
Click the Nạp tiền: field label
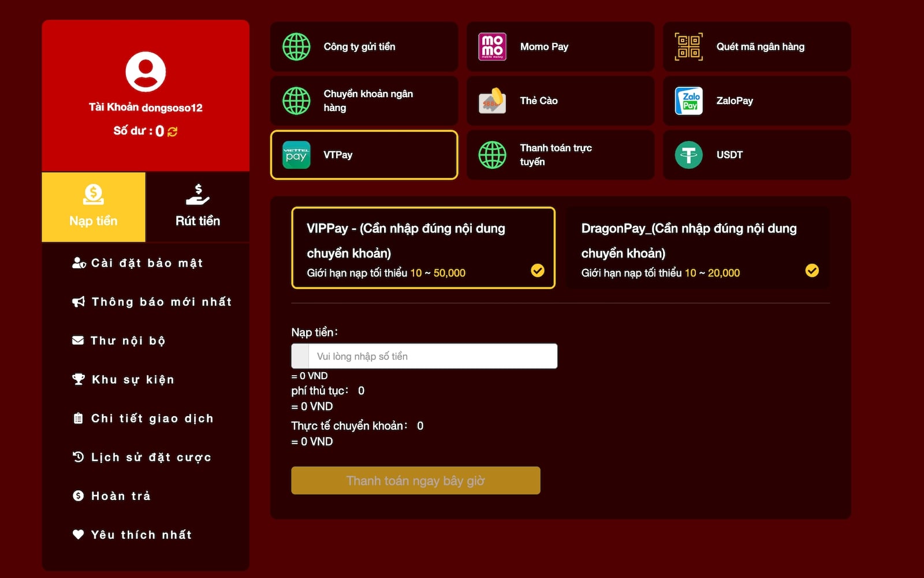(x=315, y=332)
